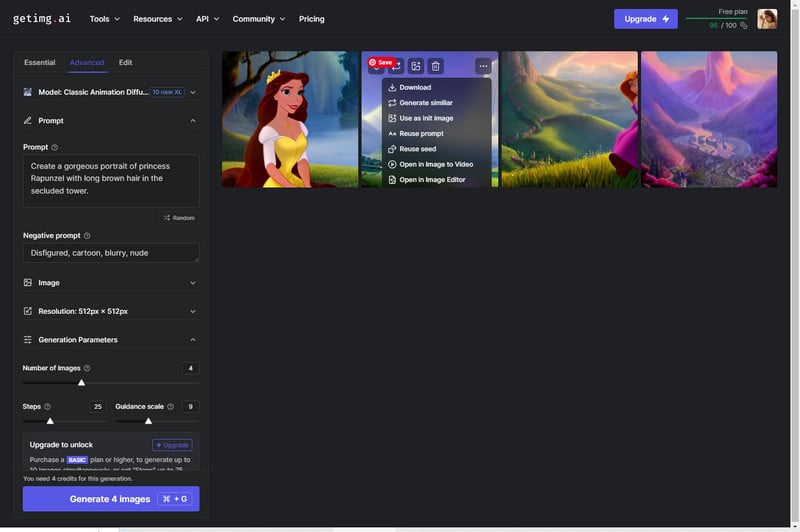The width and height of the screenshot is (800, 532).
Task: Click the Negative prompt help icon
Action: [87, 236]
